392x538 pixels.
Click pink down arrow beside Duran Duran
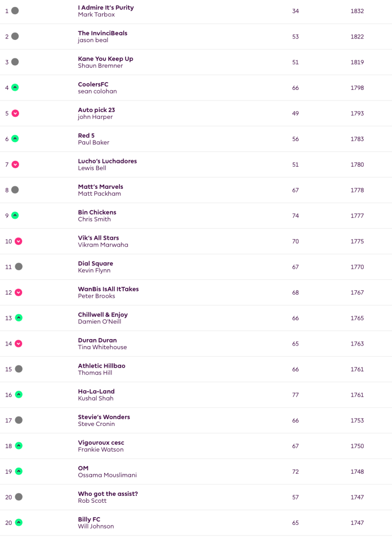tap(18, 343)
